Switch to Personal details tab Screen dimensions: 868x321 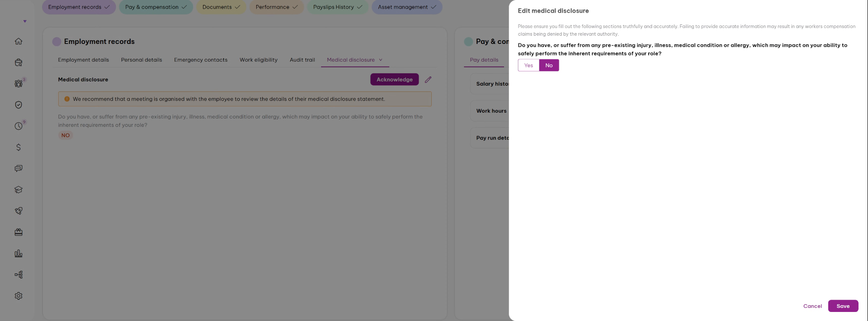142,60
